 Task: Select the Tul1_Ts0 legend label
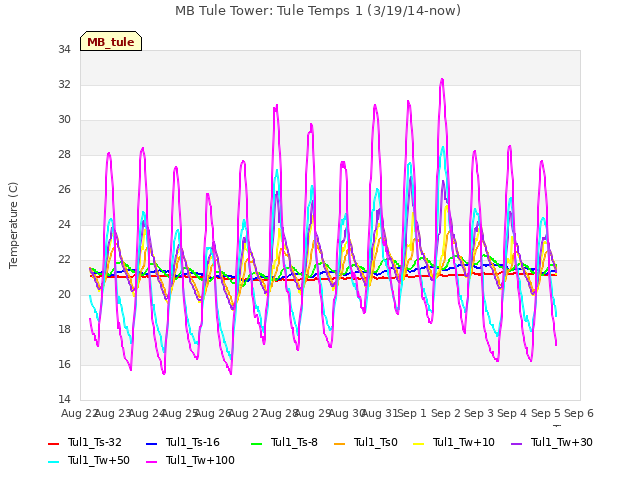coord(376,442)
